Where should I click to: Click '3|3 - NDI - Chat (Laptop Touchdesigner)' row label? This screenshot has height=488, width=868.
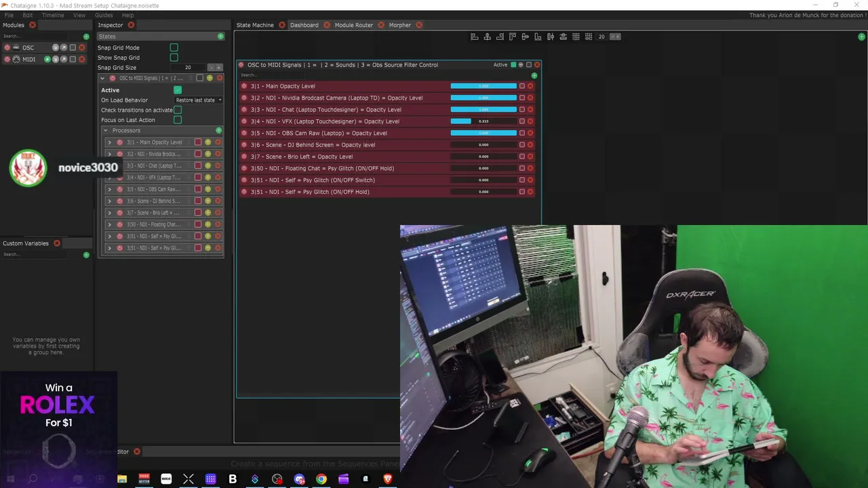[x=326, y=110]
